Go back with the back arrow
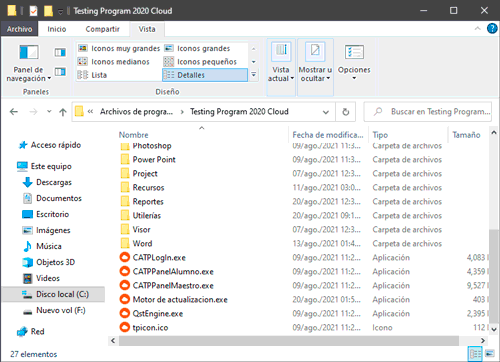500x362 pixels. [14, 112]
